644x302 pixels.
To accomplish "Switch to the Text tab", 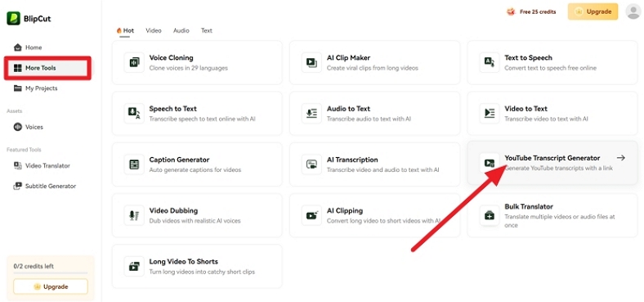I will pos(207,30).
